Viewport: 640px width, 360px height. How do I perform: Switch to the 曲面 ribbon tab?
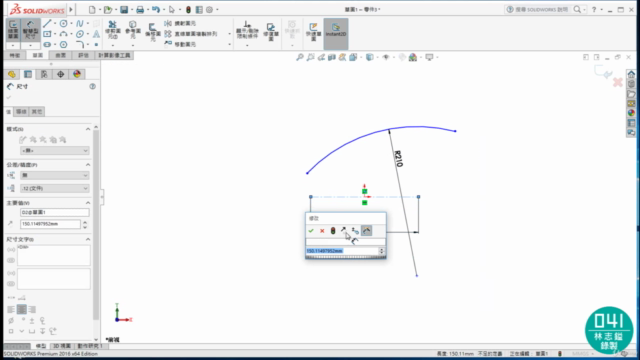(60, 55)
